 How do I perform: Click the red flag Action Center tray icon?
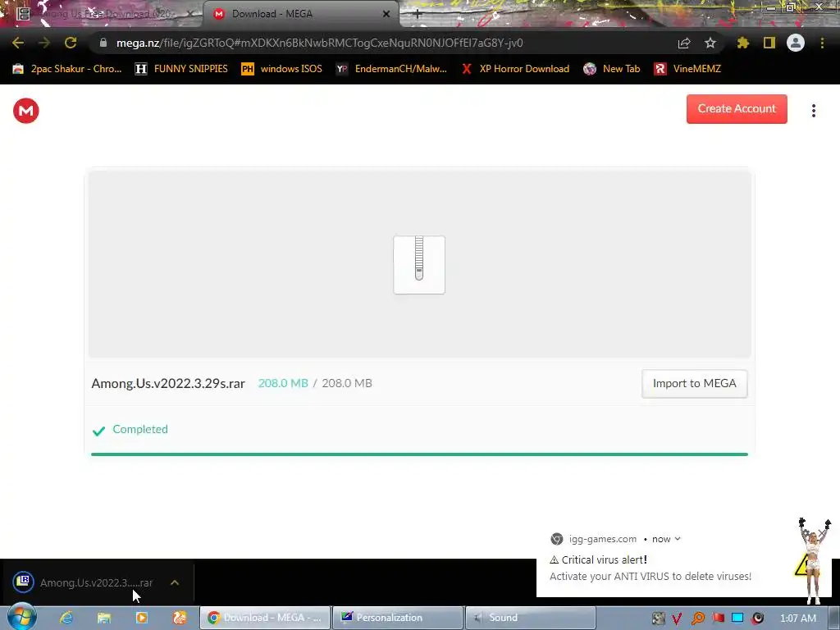(718, 619)
